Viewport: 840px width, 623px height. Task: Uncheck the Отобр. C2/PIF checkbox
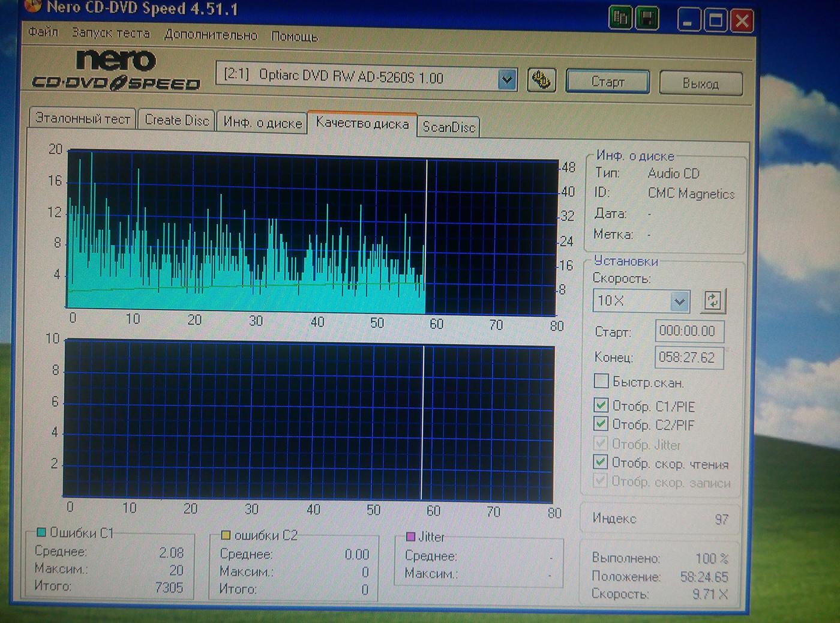click(x=601, y=424)
